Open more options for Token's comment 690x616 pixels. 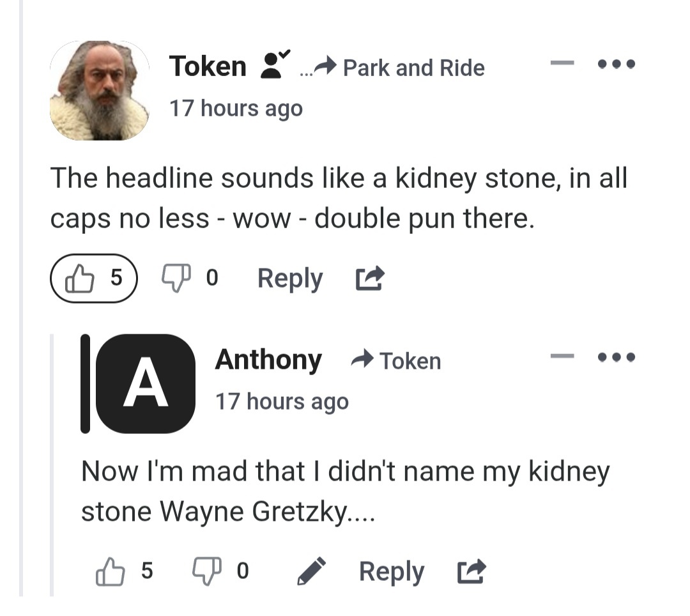615,65
